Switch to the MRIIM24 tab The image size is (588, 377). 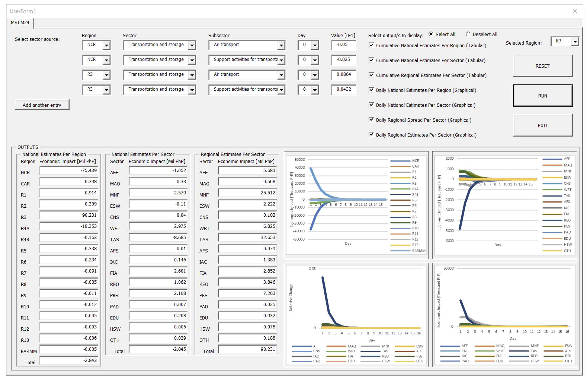click(x=20, y=23)
